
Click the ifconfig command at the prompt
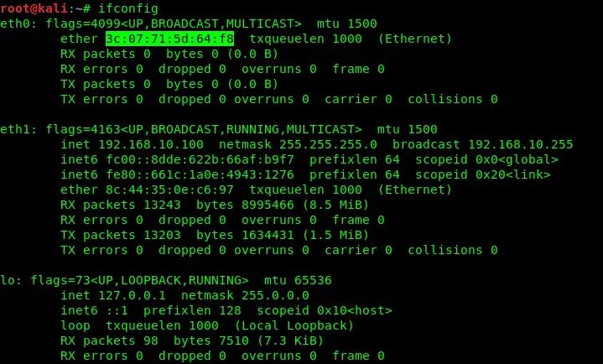point(128,8)
